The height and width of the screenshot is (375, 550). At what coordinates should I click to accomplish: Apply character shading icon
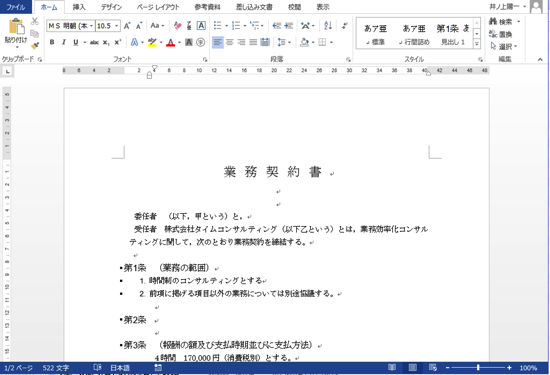pyautogui.click(x=189, y=42)
